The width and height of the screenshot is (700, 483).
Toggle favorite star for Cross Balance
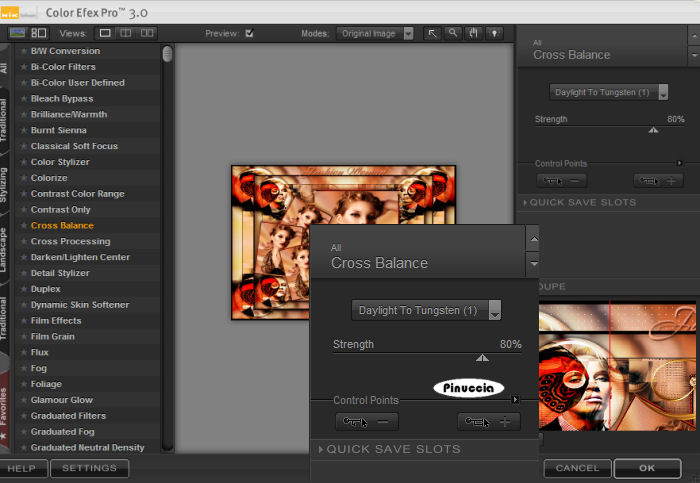24,226
